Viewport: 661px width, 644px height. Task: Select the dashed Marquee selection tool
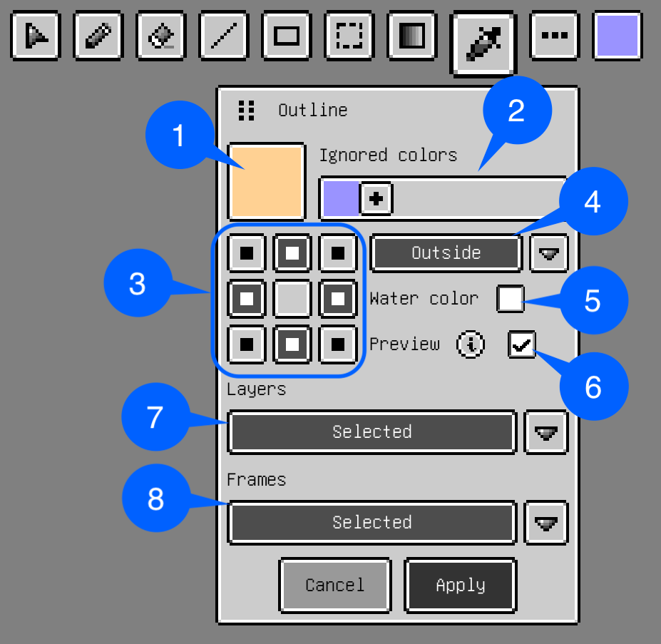[x=349, y=35]
